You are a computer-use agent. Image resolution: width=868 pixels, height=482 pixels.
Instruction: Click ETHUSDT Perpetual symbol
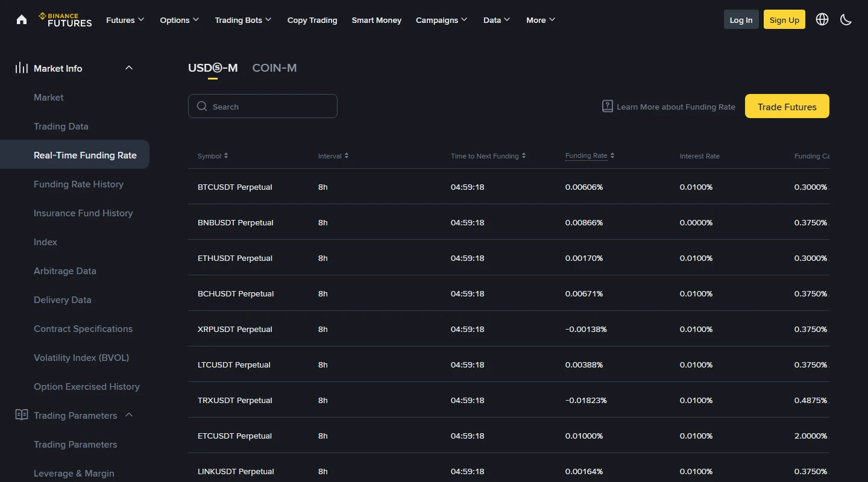click(235, 258)
